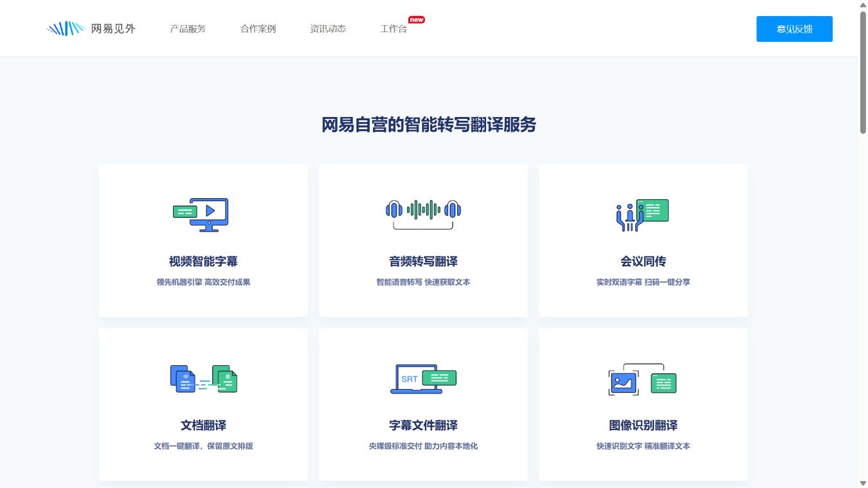The image size is (868, 488).
Task: Click the 网易见外 wave logo icon
Action: click(x=66, y=28)
